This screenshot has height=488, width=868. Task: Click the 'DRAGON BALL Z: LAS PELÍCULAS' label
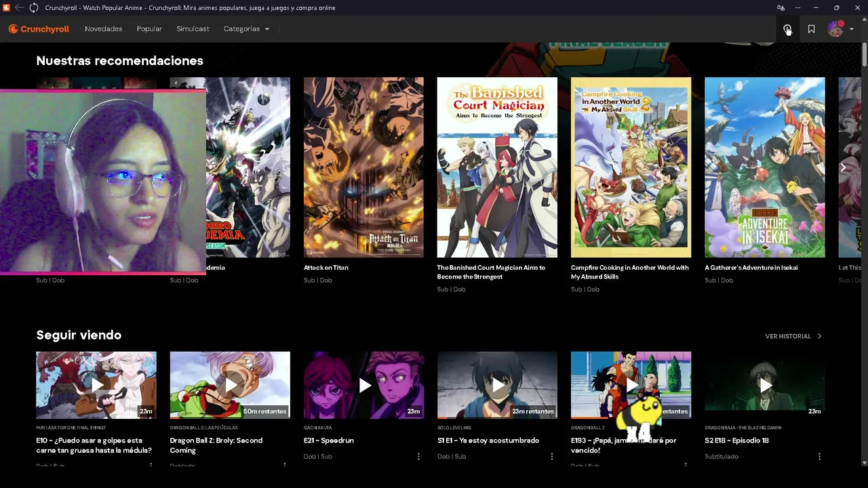pyautogui.click(x=203, y=428)
